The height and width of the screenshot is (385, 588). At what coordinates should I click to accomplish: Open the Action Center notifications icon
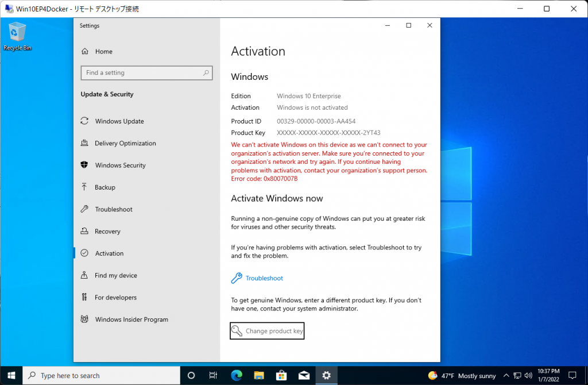click(572, 375)
